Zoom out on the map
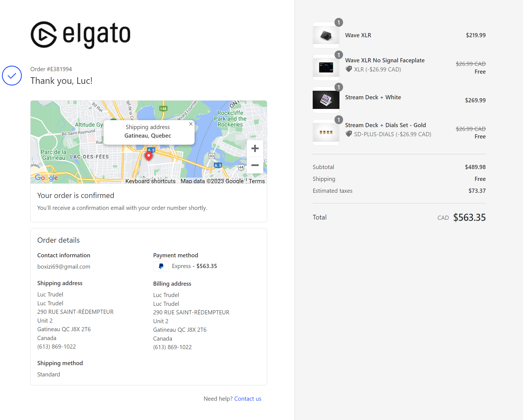 click(x=255, y=165)
